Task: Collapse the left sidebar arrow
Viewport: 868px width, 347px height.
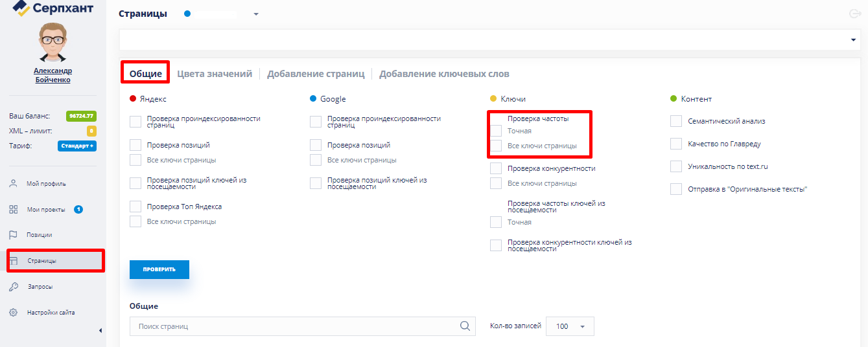Action: coord(100,331)
